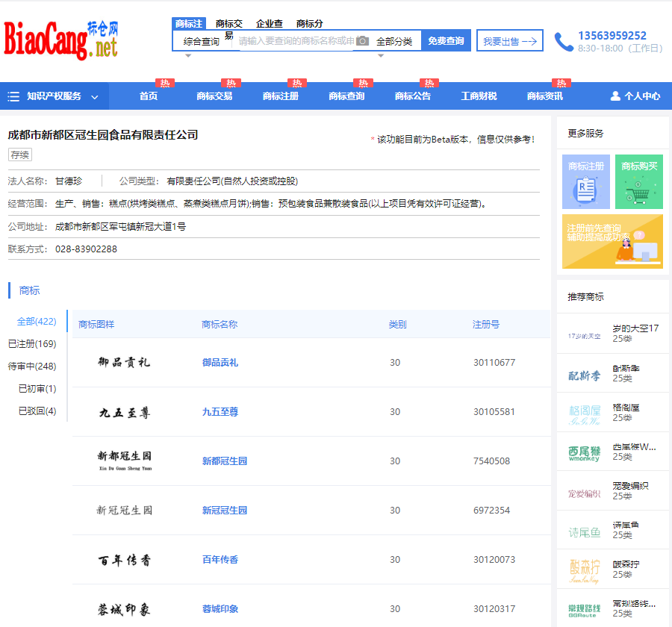This screenshot has width=672, height=627.
Task: Click the 注册号 column header
Action: [x=485, y=325]
